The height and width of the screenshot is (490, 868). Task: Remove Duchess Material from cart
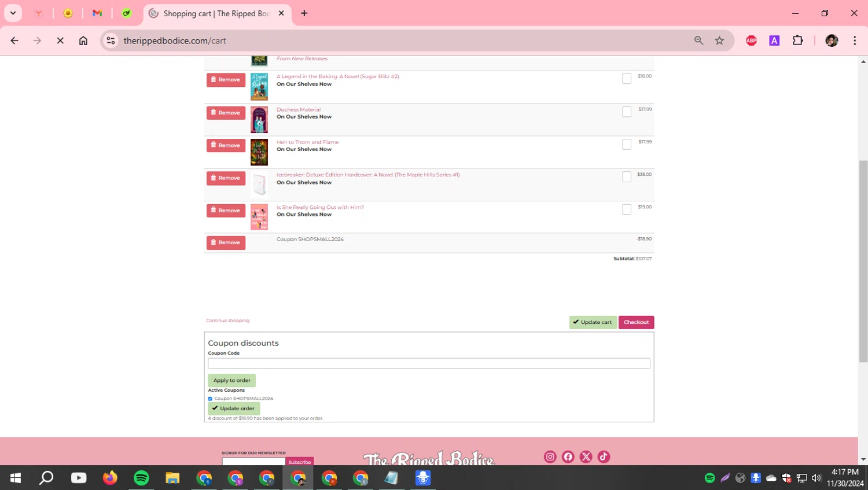click(226, 113)
